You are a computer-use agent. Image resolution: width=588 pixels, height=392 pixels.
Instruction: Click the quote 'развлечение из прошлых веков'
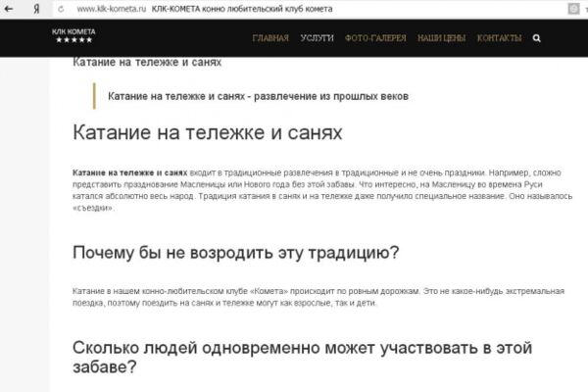[x=331, y=96]
